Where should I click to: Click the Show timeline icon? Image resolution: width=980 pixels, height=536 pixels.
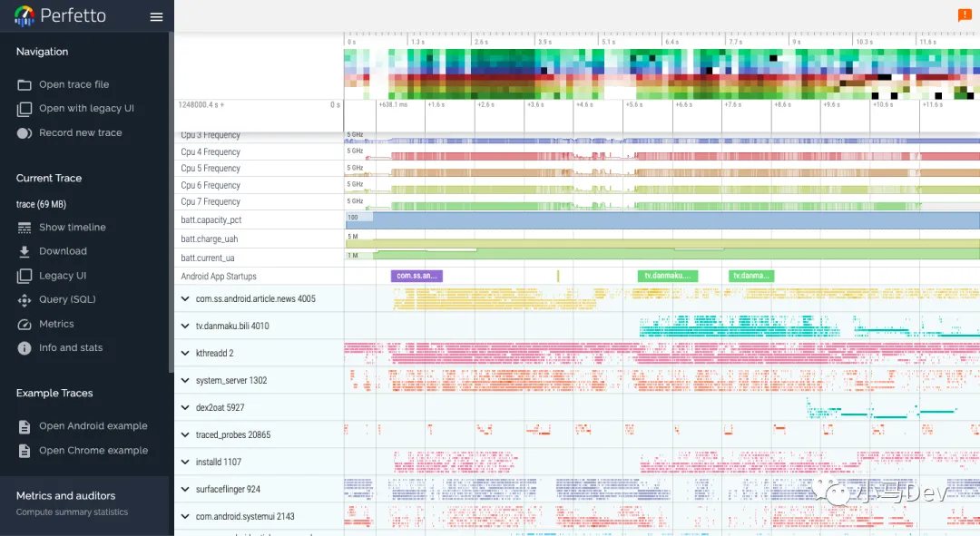[24, 228]
